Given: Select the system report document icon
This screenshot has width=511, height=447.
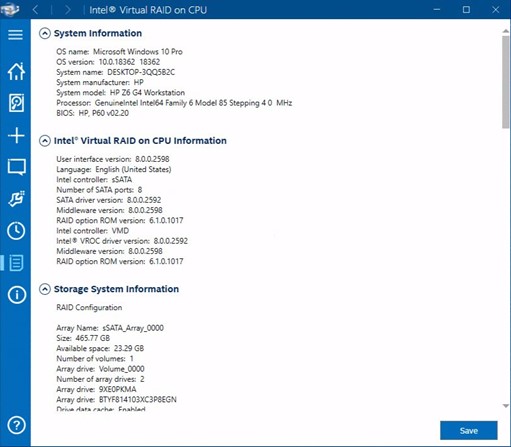Looking at the screenshot, I should pyautogui.click(x=16, y=263).
